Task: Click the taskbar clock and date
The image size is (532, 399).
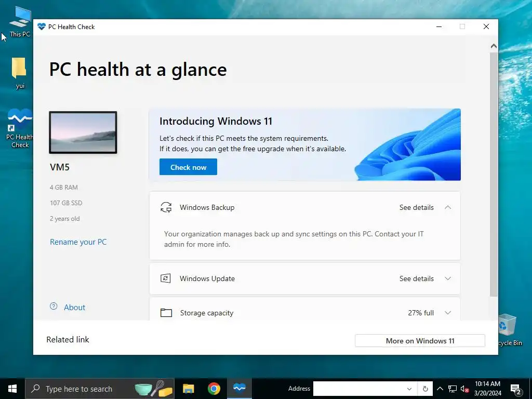Action: [x=487, y=389]
